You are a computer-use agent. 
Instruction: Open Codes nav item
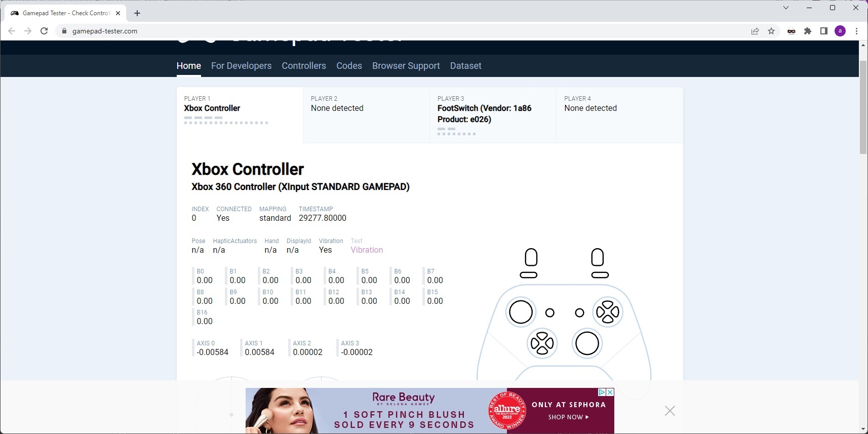[349, 66]
